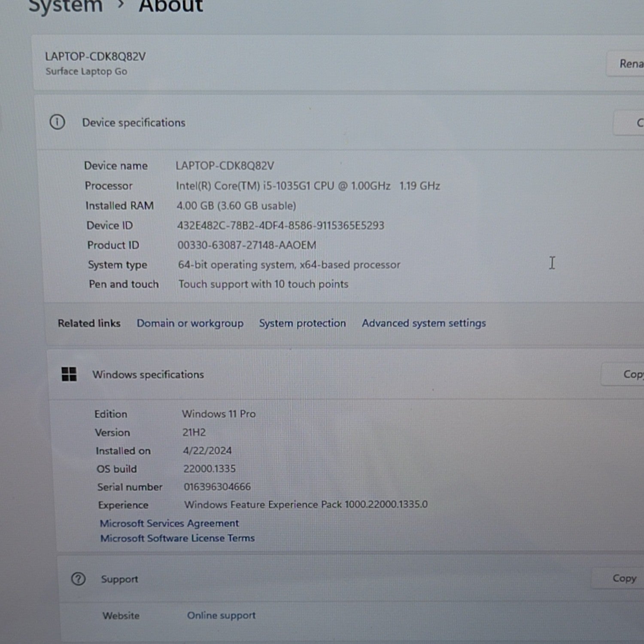644x644 pixels.
Task: Select Touch support with 10 touch points
Action: pyautogui.click(x=263, y=284)
